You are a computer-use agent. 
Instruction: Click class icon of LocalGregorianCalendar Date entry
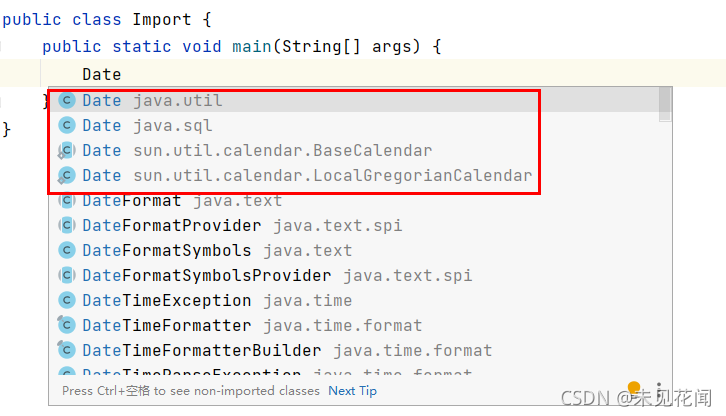click(x=67, y=175)
